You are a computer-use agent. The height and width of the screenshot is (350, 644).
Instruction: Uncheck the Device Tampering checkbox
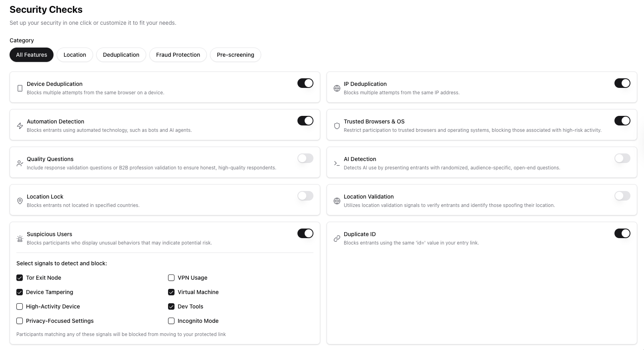20,292
